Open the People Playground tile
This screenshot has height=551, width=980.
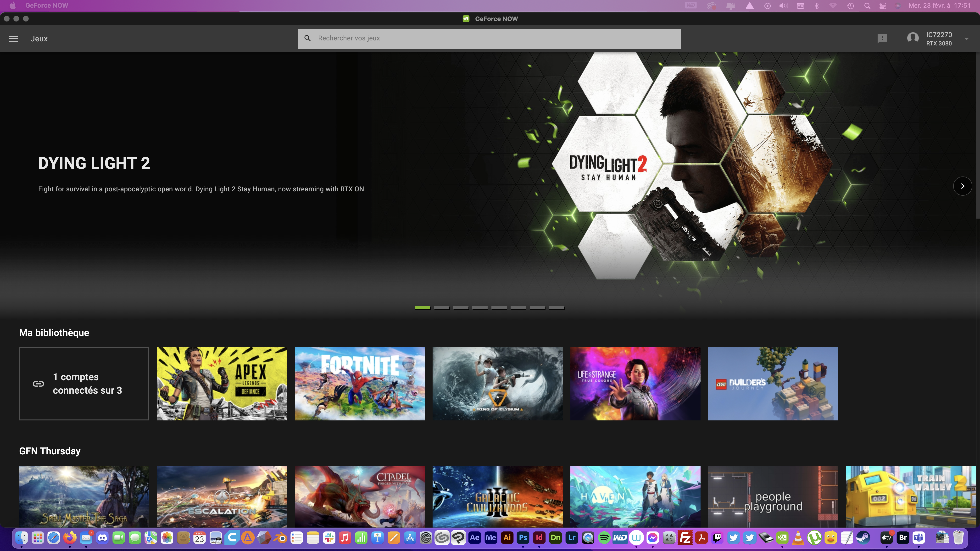click(773, 496)
